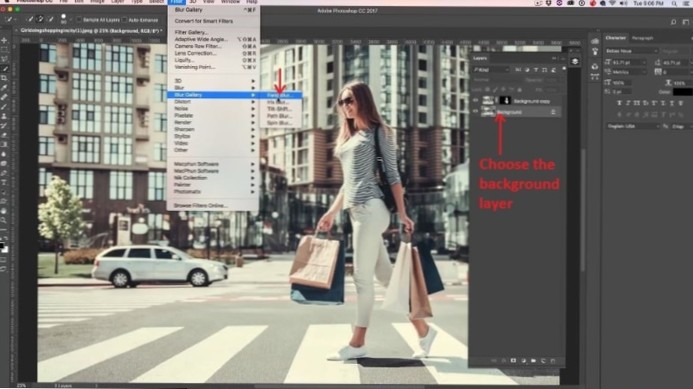The width and height of the screenshot is (693, 389).
Task: Click the Character text color swatch
Action: coord(683,92)
